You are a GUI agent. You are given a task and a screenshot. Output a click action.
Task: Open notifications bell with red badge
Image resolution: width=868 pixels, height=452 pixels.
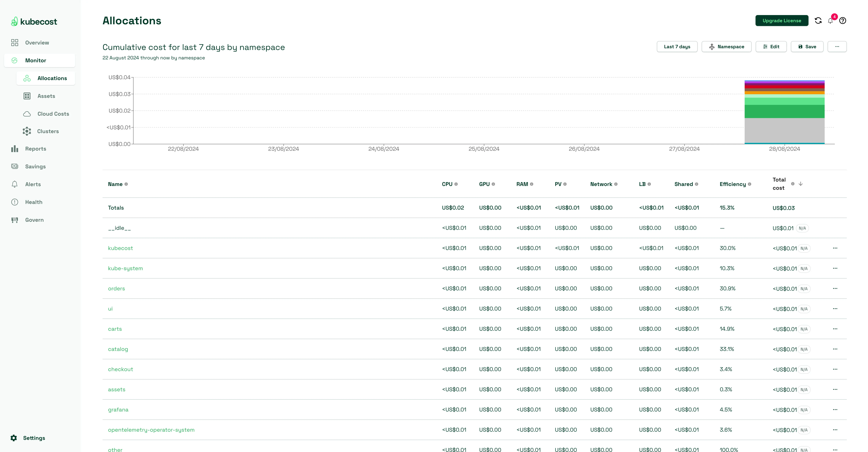coord(830,21)
